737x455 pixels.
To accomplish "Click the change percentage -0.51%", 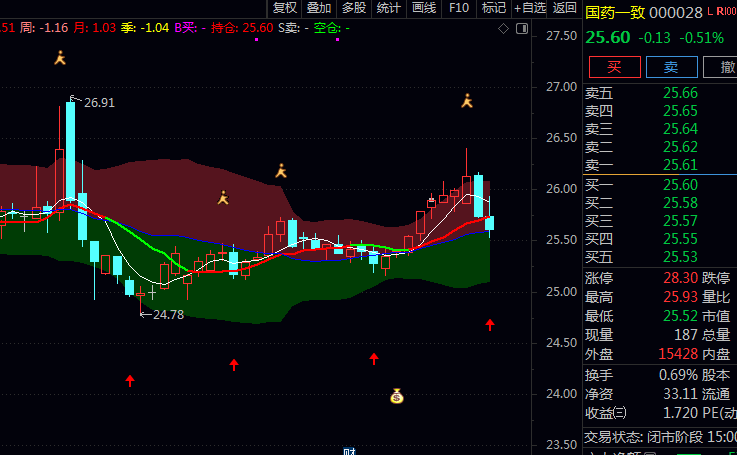I will click(701, 38).
